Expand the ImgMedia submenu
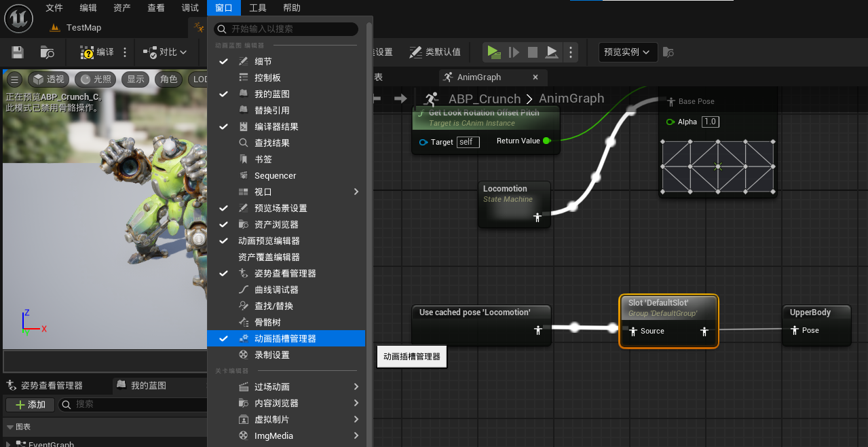Screen dimensions: 868x447 coord(286,435)
